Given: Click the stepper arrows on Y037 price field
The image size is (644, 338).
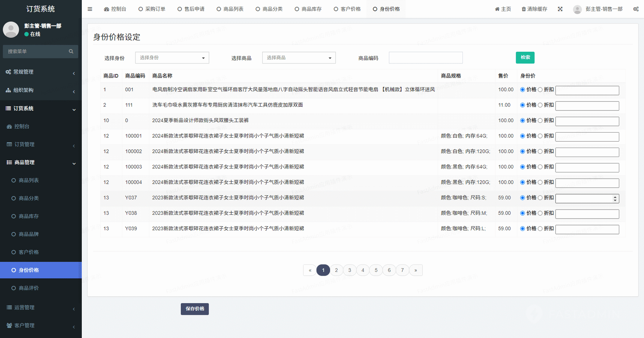Looking at the screenshot, I should click(x=615, y=198).
